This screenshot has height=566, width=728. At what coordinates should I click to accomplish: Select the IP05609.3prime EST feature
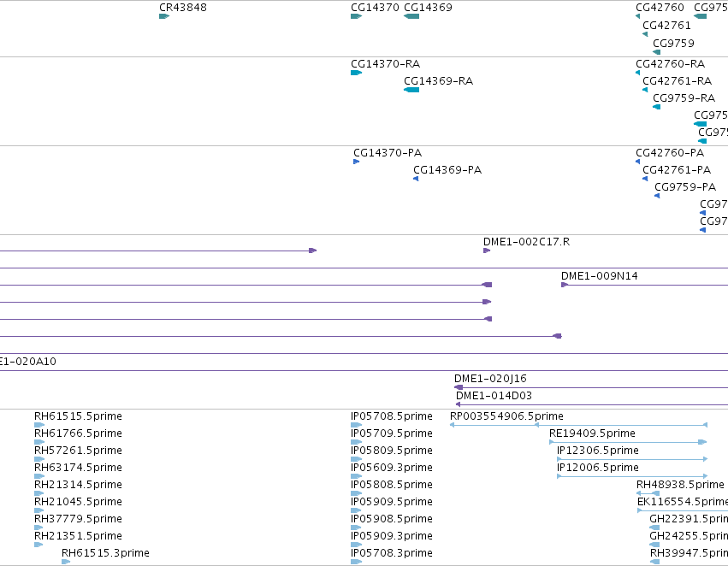pos(357,476)
